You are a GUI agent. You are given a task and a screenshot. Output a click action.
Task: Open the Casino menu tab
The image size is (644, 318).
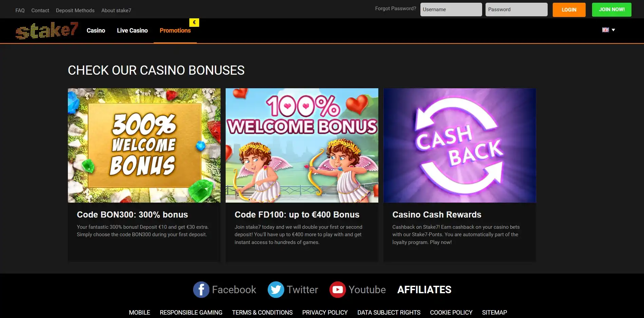[96, 31]
